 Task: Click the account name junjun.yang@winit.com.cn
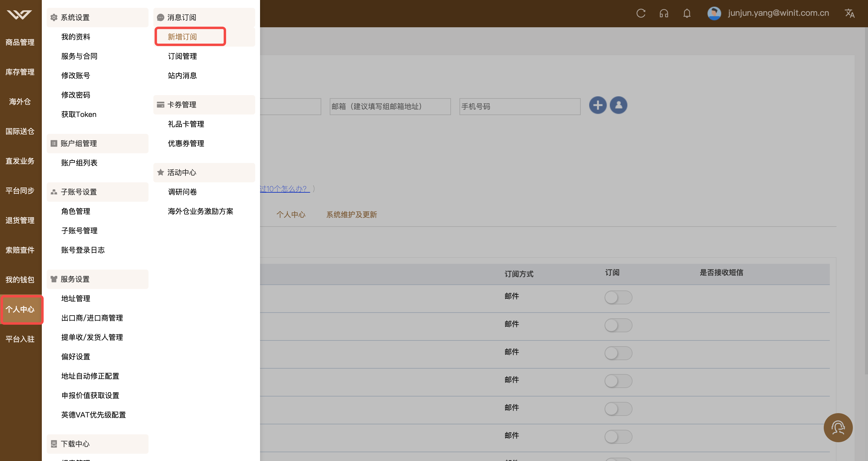[x=778, y=13]
